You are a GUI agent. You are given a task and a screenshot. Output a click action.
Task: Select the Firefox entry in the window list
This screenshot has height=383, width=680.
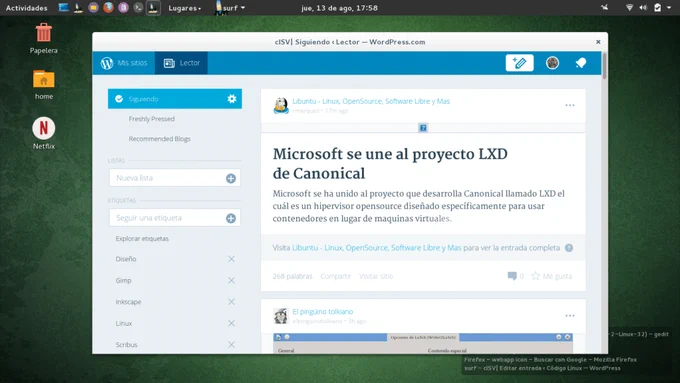[550, 360]
